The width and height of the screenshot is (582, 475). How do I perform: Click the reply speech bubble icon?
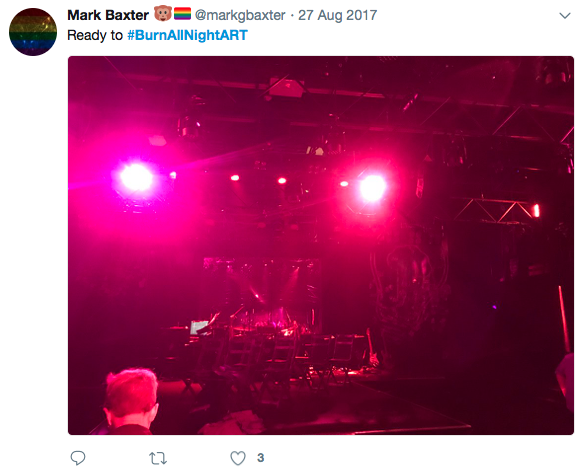(78, 458)
